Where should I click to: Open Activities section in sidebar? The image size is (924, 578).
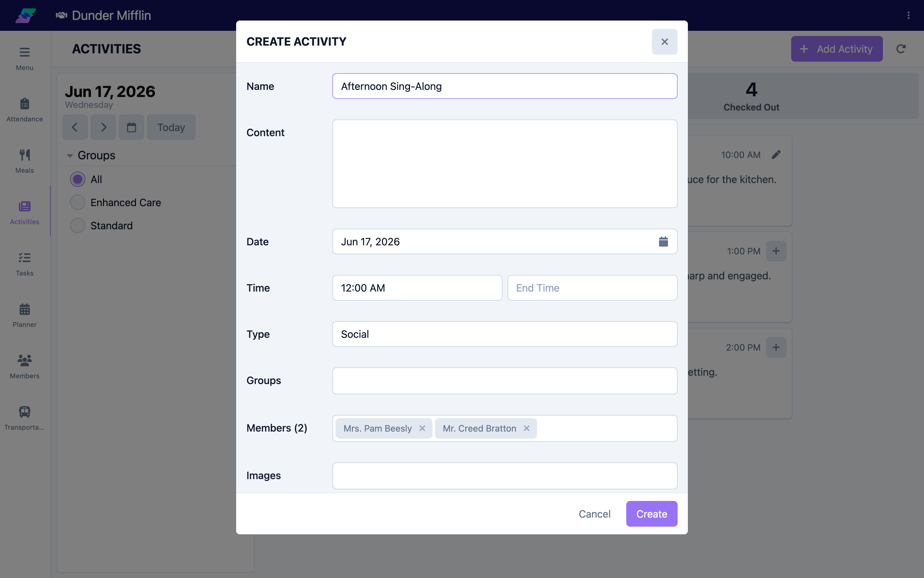pyautogui.click(x=24, y=213)
